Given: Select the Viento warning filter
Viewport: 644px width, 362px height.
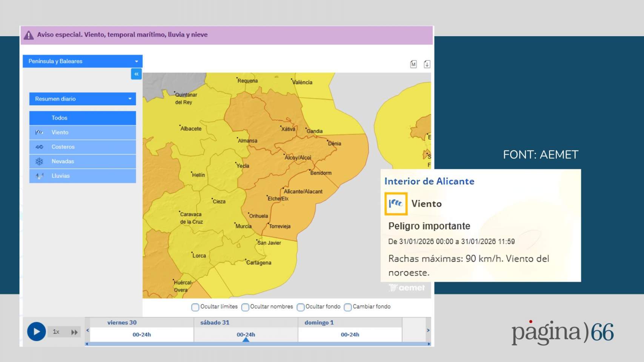Looking at the screenshot, I should tap(83, 132).
